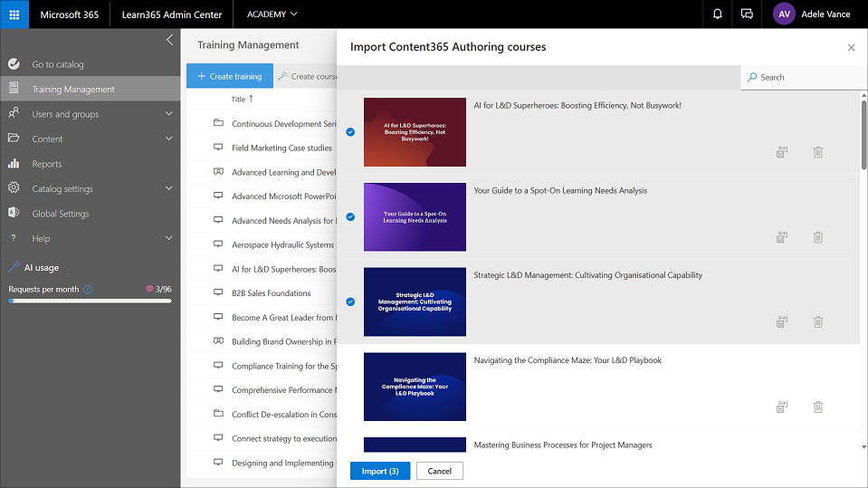Click import icon for Navigating the Compliance Maze

coord(782,407)
